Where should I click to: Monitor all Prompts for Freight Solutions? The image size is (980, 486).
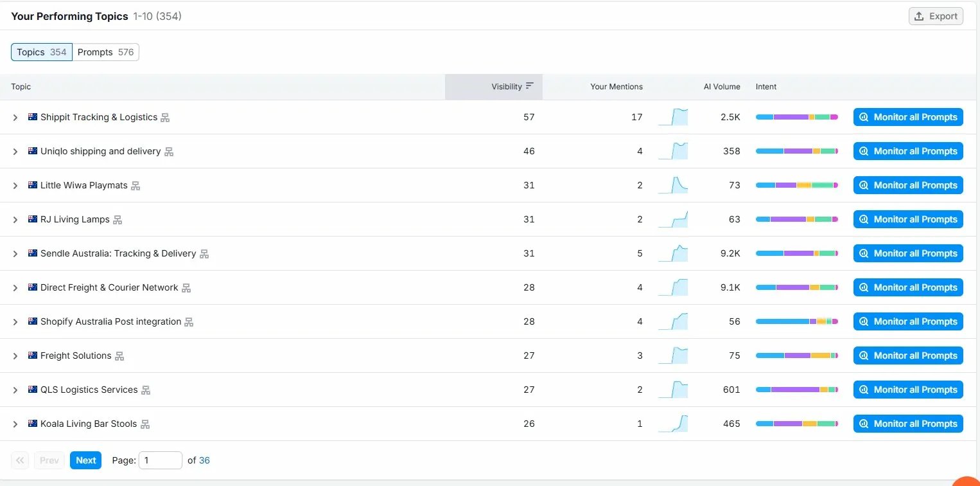tap(908, 355)
